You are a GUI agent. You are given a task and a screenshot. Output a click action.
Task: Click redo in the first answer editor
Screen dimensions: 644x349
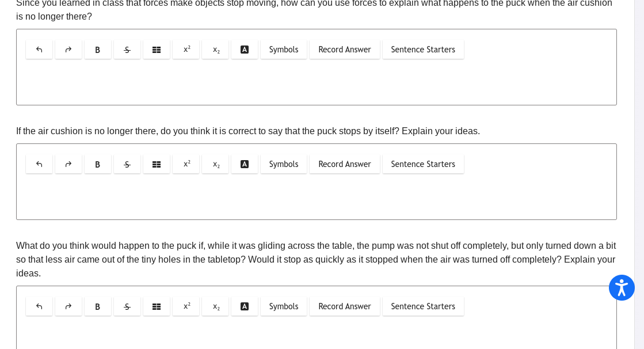tap(68, 50)
